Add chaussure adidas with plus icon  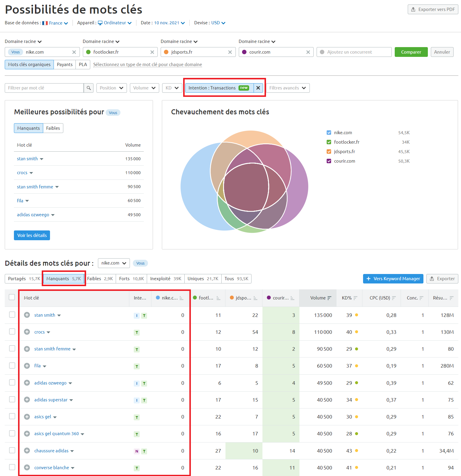click(x=27, y=451)
